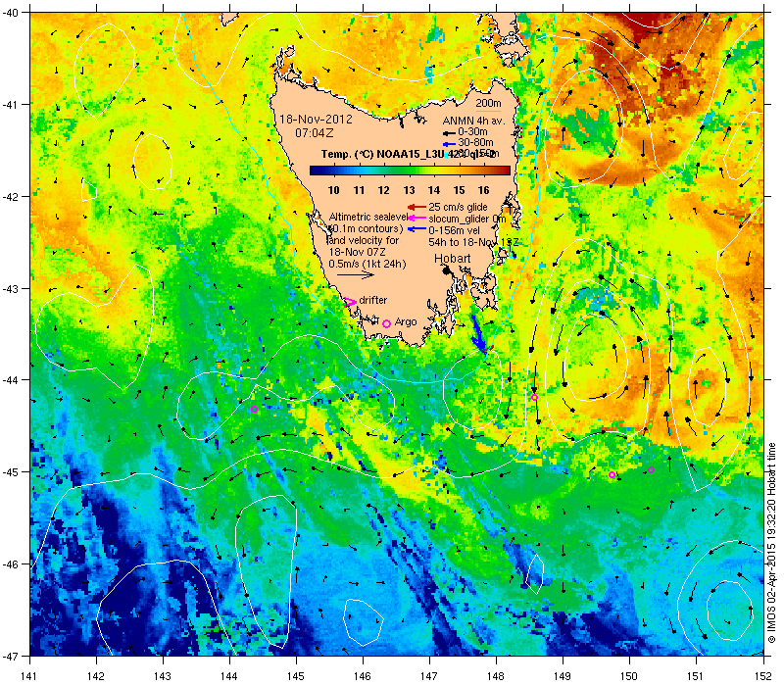Click the longitude axis label '145'
The height and width of the screenshot is (686, 784).
pyautogui.click(x=296, y=676)
